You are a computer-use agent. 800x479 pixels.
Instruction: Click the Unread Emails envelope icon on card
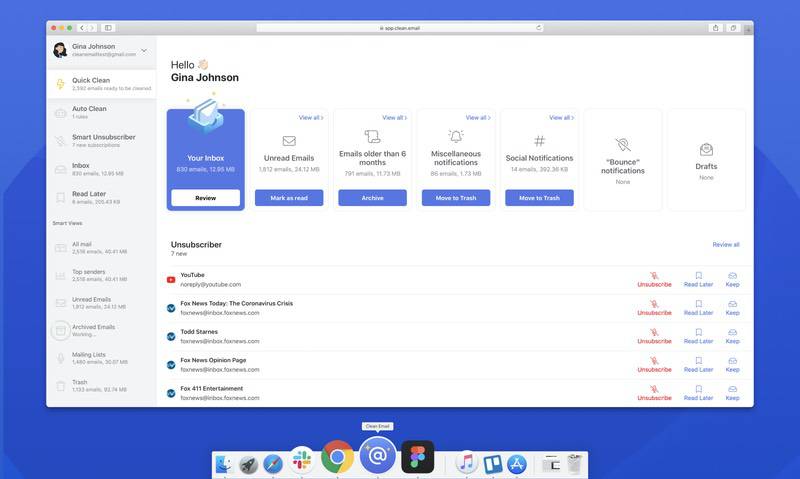(289, 141)
